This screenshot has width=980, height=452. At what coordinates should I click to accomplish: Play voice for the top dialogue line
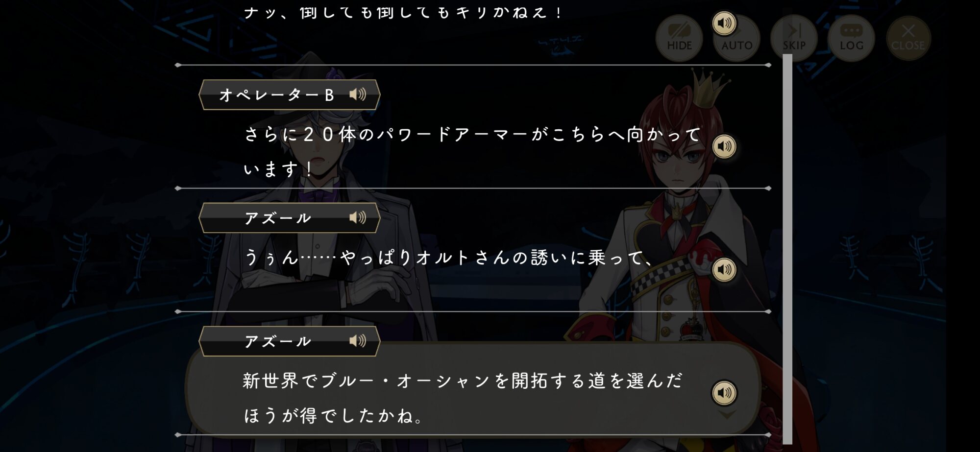click(x=724, y=23)
